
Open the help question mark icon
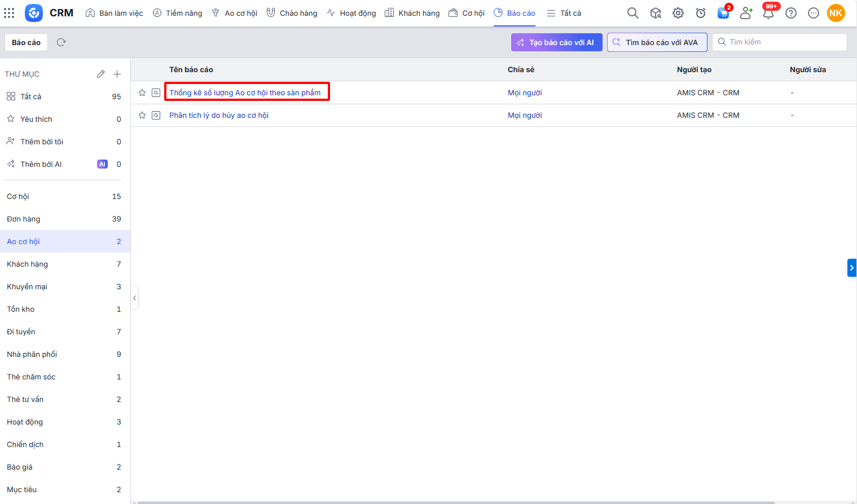(x=791, y=13)
